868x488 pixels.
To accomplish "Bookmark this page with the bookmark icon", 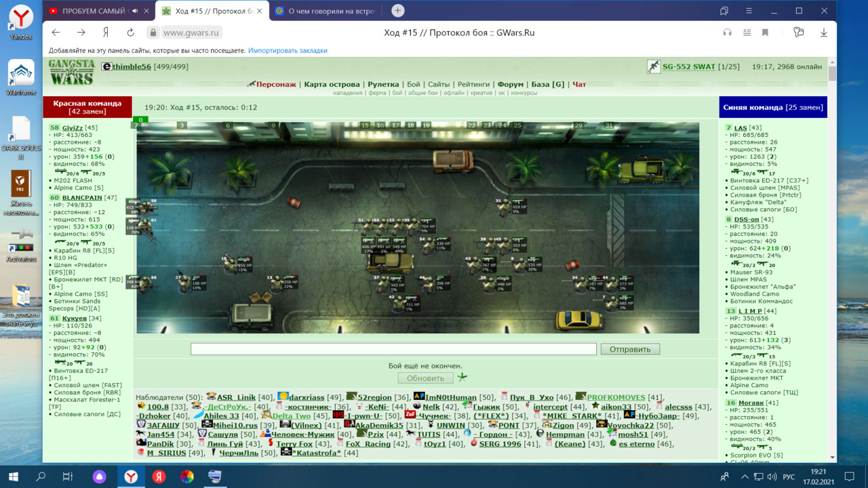I will coord(765,33).
